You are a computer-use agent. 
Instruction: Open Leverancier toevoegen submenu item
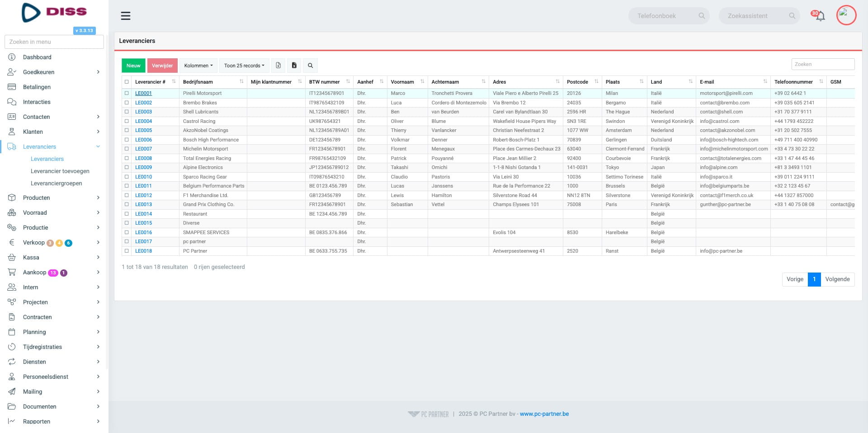pyautogui.click(x=60, y=171)
